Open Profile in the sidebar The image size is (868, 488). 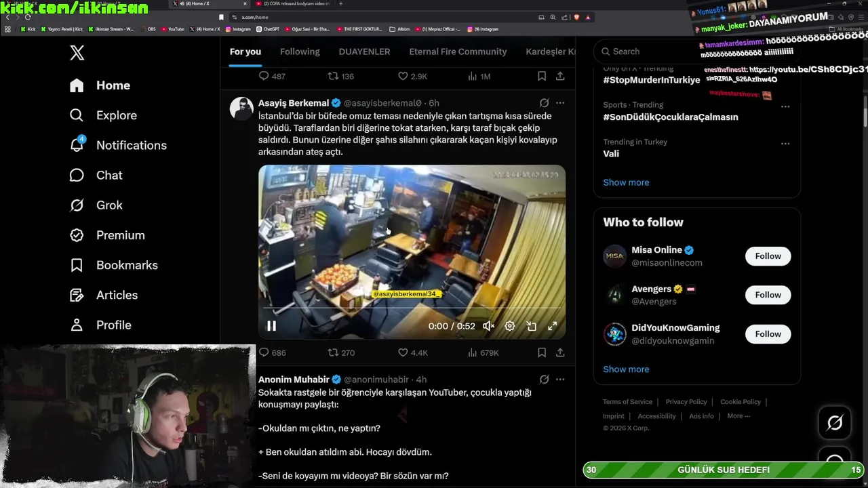point(100,325)
